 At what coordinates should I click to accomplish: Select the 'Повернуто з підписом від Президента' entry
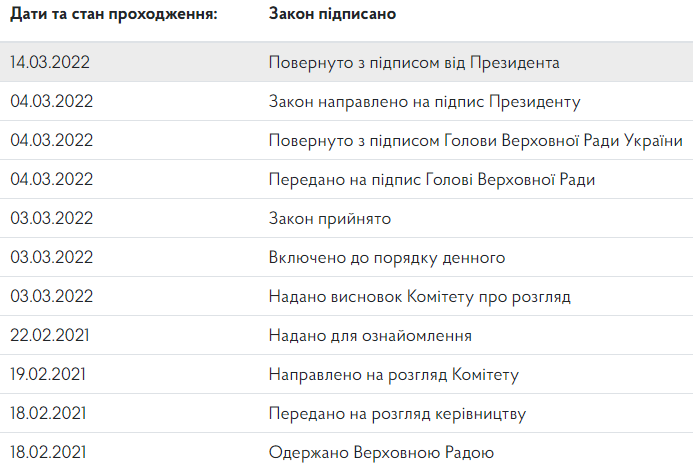414,62
